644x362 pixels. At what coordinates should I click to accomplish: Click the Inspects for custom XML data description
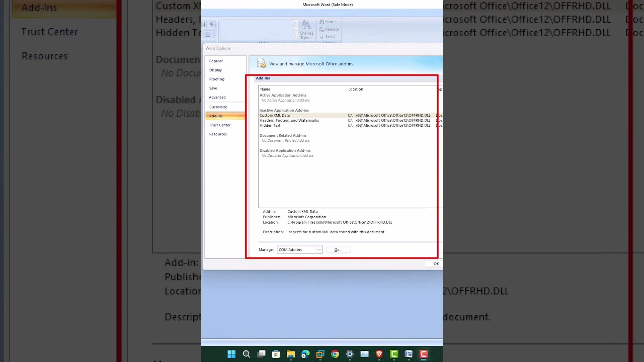(336, 232)
